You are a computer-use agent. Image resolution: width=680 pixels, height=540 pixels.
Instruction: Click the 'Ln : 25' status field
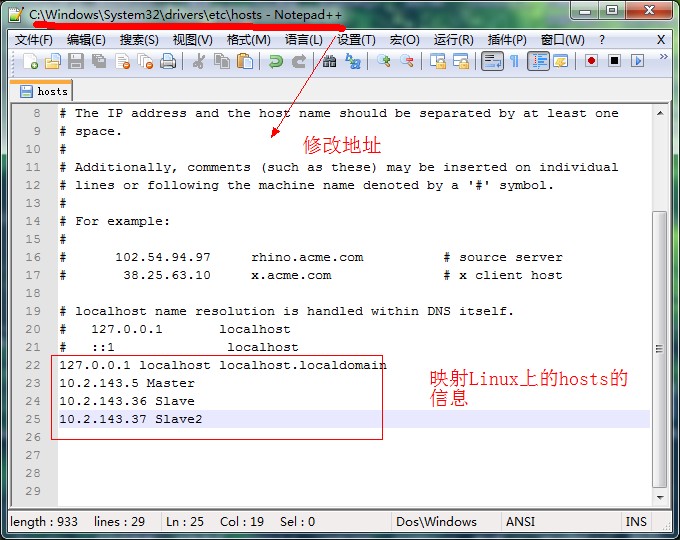[x=185, y=521]
